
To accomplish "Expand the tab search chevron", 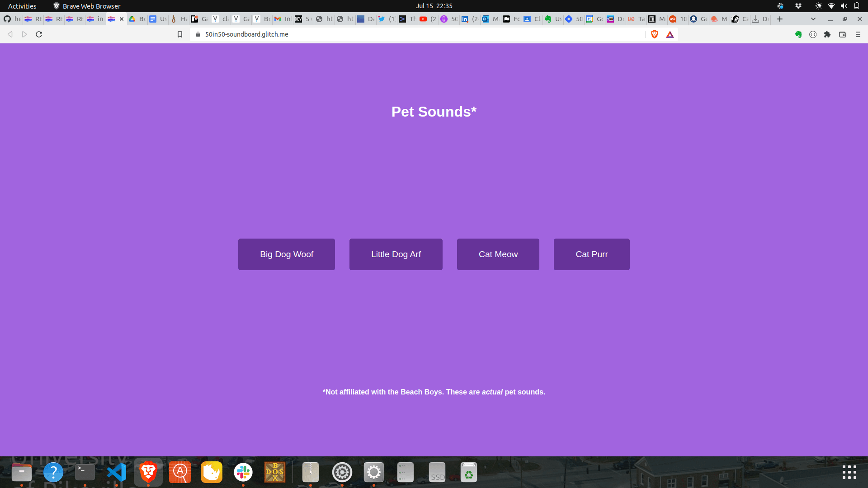I will [x=813, y=19].
